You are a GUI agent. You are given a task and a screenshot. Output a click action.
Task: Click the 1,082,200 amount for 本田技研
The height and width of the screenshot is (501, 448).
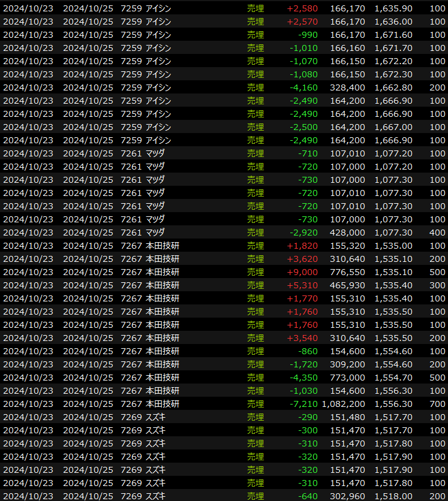coord(342,404)
